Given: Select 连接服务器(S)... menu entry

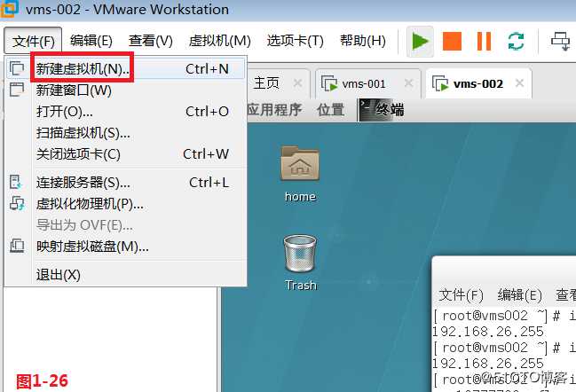Looking at the screenshot, I should click(126, 183).
